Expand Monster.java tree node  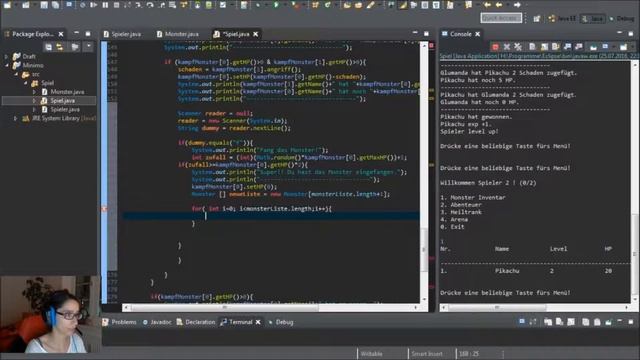[34, 92]
